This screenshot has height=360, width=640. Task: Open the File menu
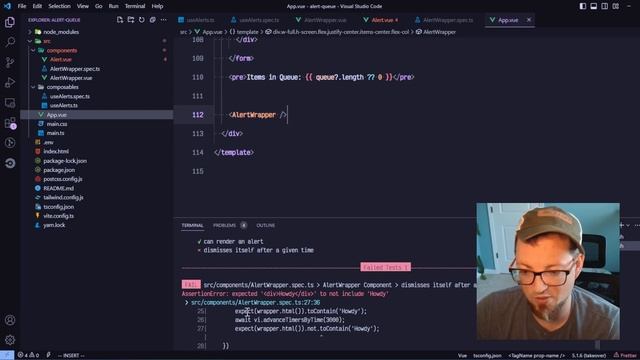[22, 6]
